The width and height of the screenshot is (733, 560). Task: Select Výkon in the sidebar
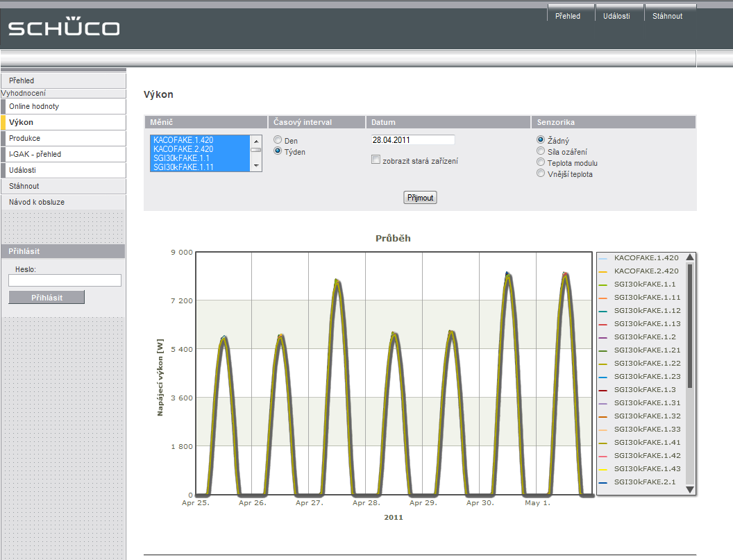tap(64, 122)
